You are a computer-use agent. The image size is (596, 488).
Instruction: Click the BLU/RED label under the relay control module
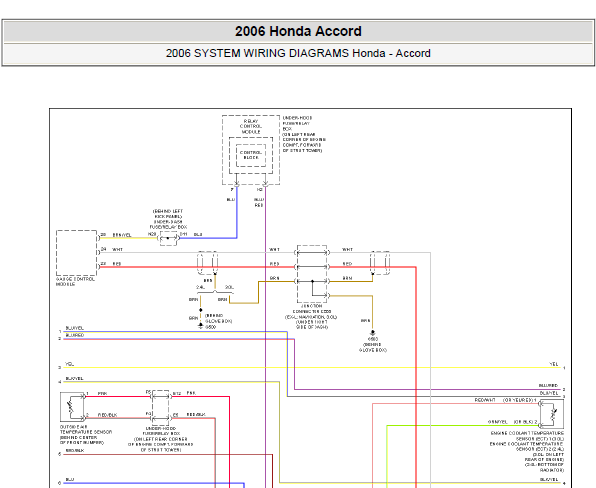pyautogui.click(x=259, y=202)
